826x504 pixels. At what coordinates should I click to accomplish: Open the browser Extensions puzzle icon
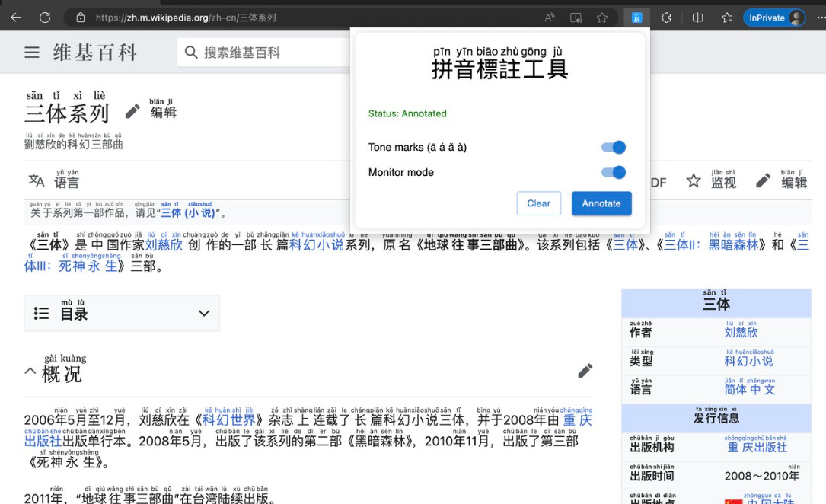[x=666, y=18]
